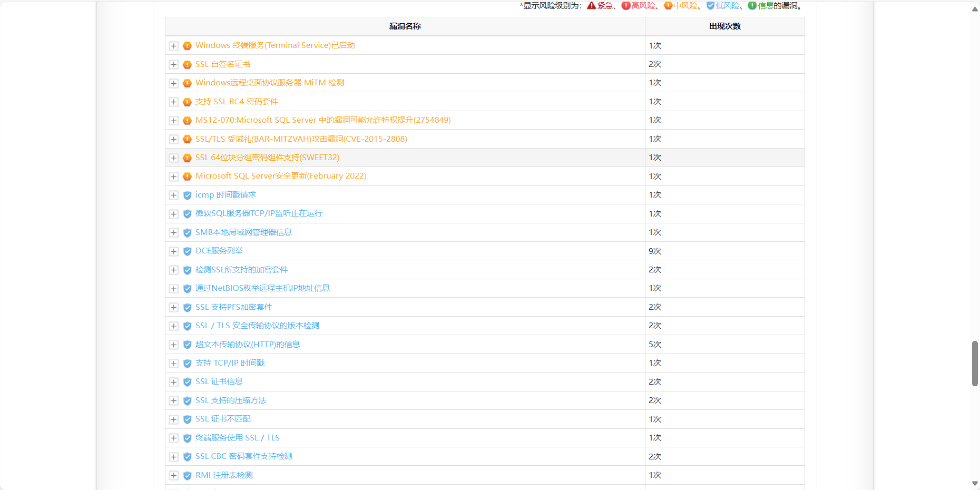Click low-risk shield icon beside DCE服务列举

coord(187,251)
